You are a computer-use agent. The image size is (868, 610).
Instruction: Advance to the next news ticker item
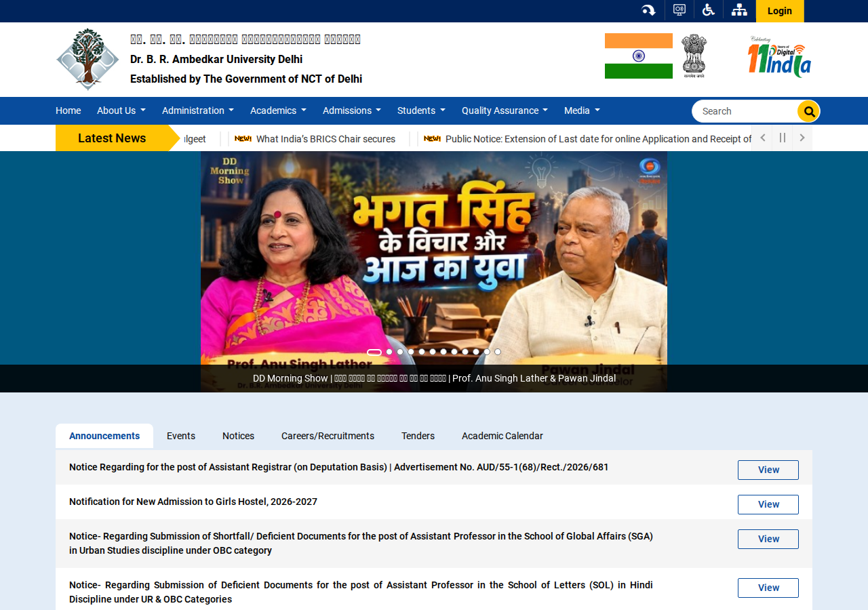[x=802, y=138]
